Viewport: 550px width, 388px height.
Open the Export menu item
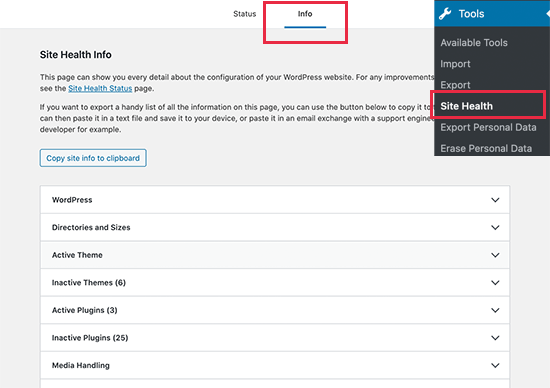coord(455,85)
